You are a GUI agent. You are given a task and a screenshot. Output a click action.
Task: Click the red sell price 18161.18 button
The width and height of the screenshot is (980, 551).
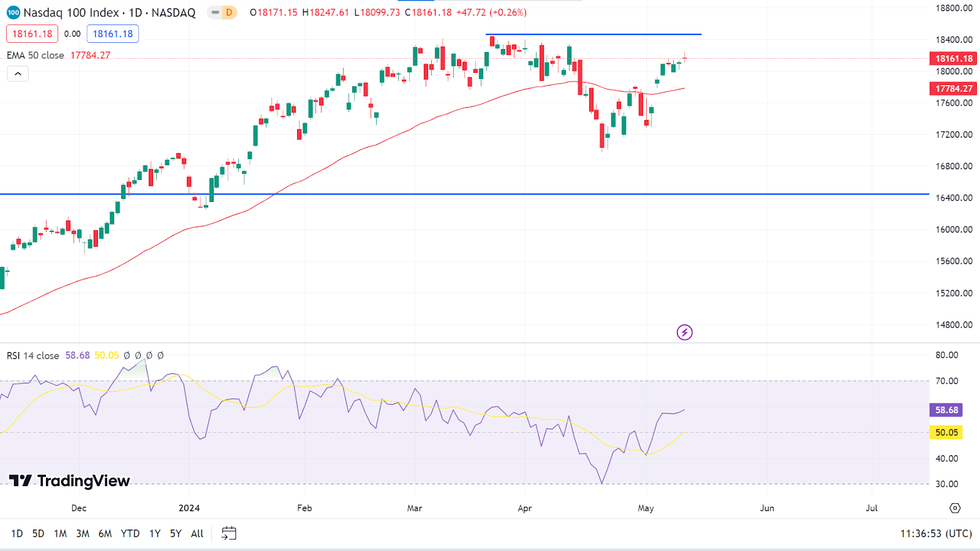tap(32, 34)
